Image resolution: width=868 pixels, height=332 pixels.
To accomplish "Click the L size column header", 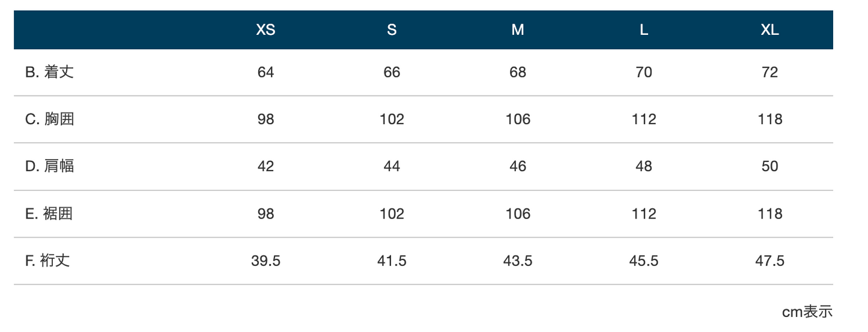I will coord(644,30).
